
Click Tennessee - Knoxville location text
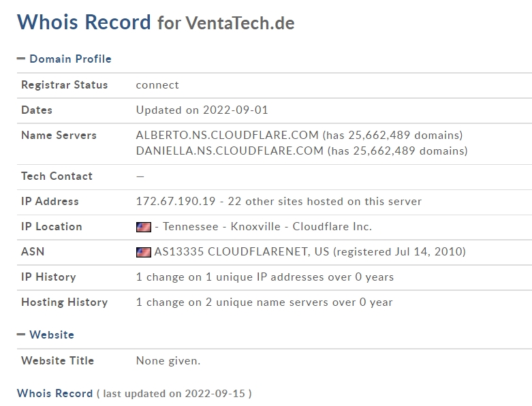click(221, 227)
